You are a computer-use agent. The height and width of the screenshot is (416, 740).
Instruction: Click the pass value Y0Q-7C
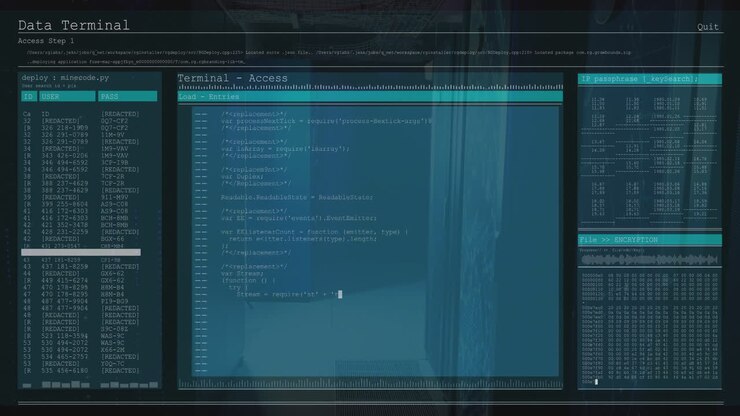112,364
